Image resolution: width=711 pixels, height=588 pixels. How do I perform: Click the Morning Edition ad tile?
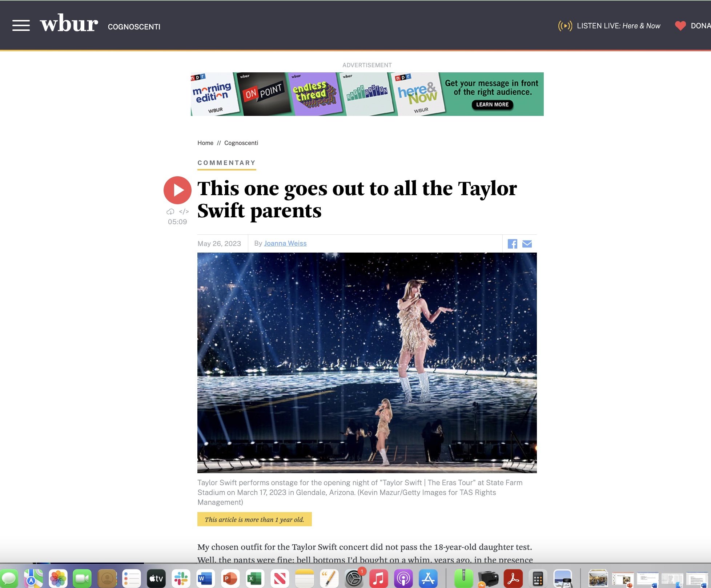click(214, 94)
